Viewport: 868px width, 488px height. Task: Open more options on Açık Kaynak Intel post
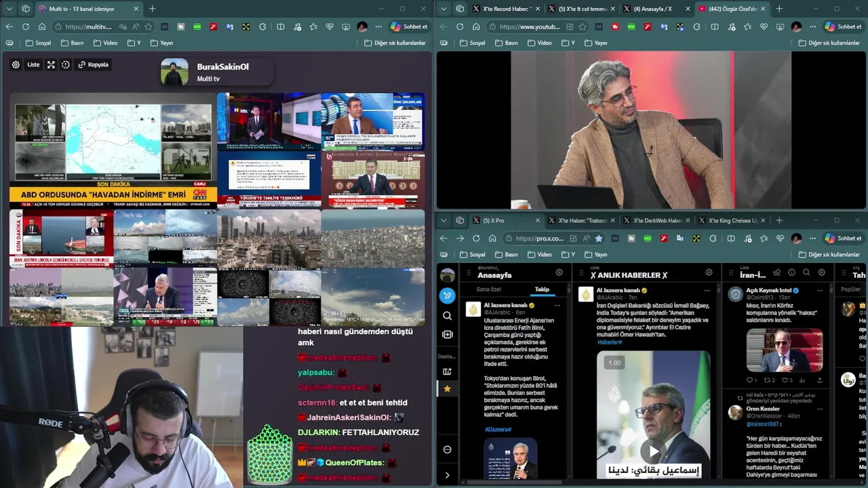tap(819, 290)
